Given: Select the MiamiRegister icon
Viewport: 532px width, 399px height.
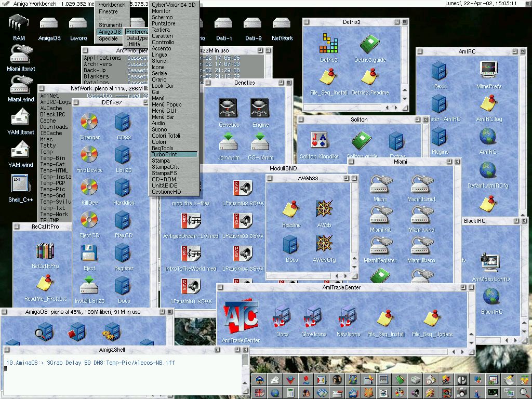Looking at the screenshot, I should pyautogui.click(x=380, y=244).
